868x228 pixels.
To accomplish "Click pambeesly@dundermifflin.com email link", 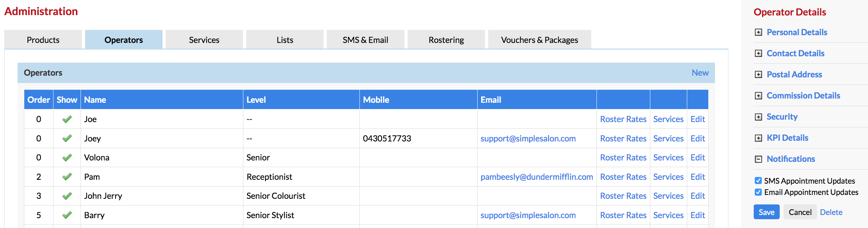I will click(536, 177).
